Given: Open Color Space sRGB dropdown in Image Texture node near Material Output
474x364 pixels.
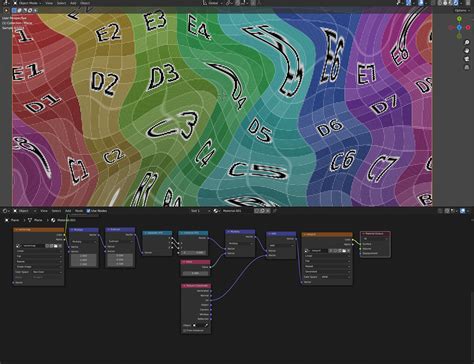Looking at the screenshot, I should click(x=336, y=277).
